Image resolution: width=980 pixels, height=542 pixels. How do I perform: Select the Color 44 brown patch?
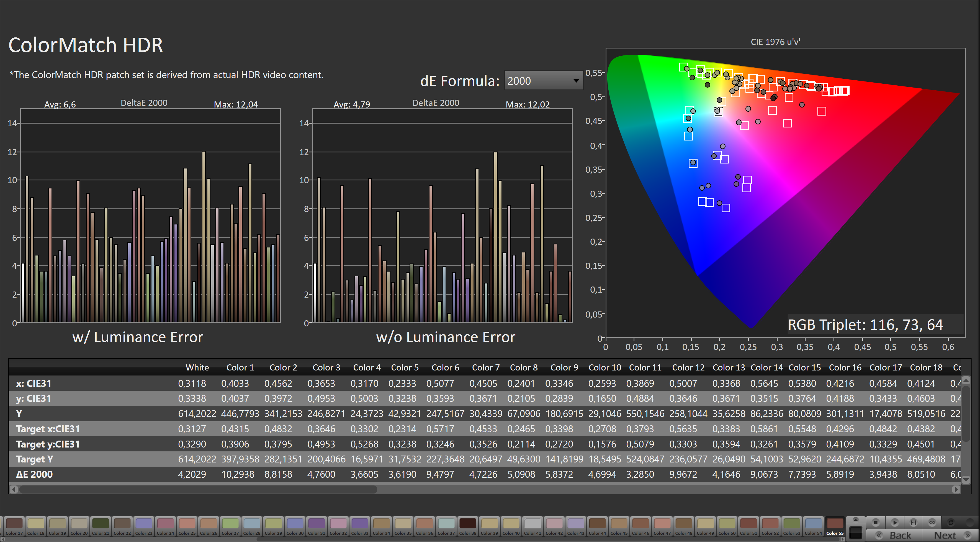click(597, 526)
